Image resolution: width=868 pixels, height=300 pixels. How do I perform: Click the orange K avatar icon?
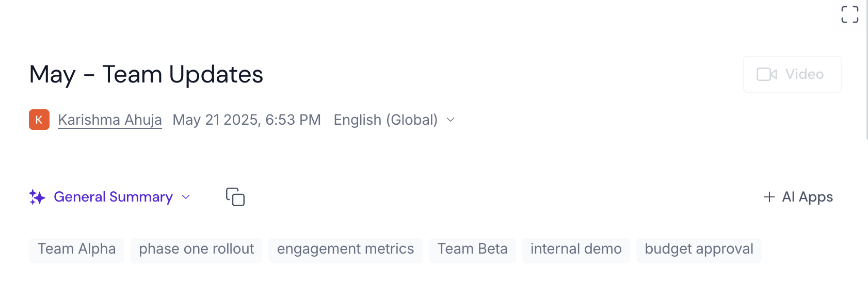click(x=39, y=120)
